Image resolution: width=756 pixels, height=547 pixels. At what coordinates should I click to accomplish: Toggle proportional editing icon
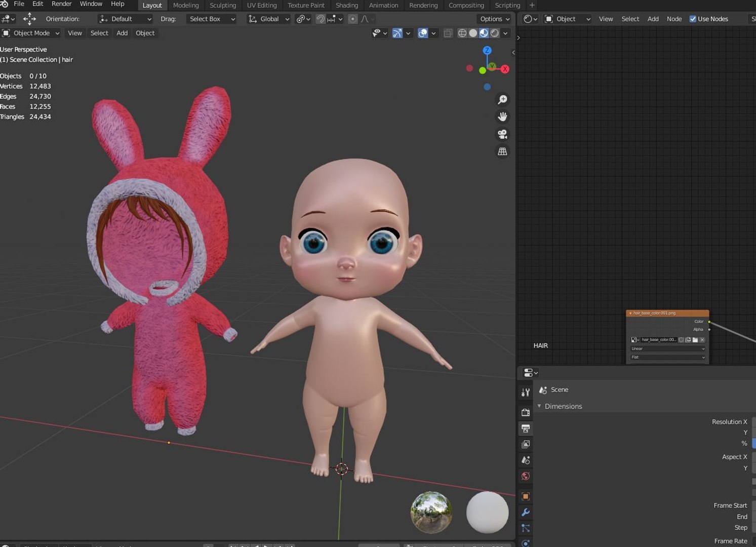(x=353, y=19)
